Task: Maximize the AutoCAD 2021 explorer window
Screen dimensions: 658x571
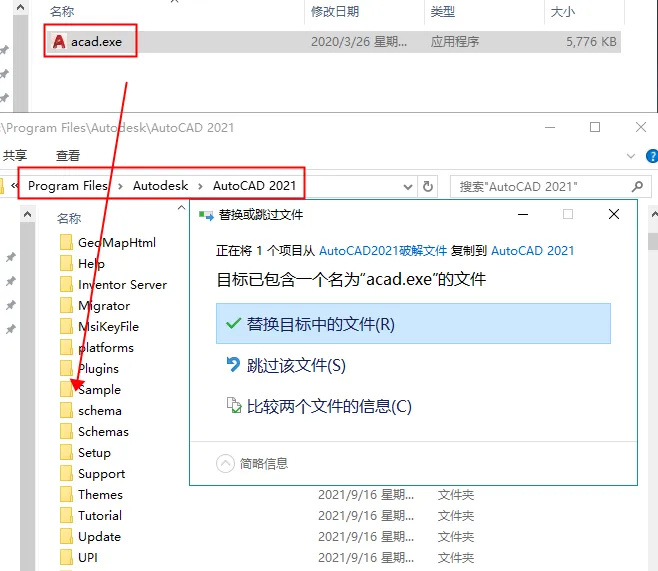Action: click(x=595, y=127)
